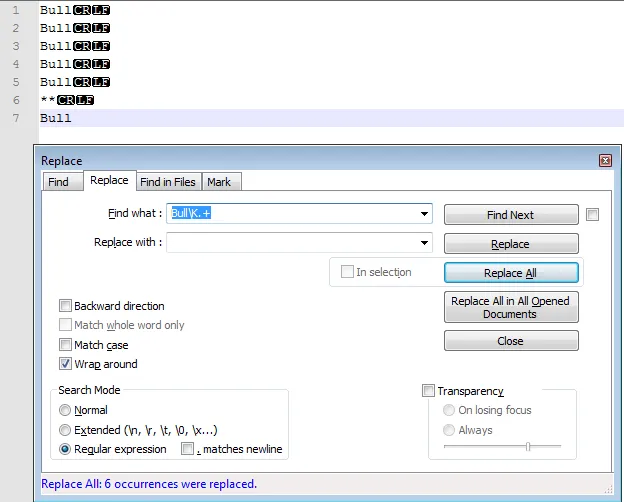Select the Replace tab
Image resolution: width=624 pixels, height=502 pixels.
click(x=109, y=180)
